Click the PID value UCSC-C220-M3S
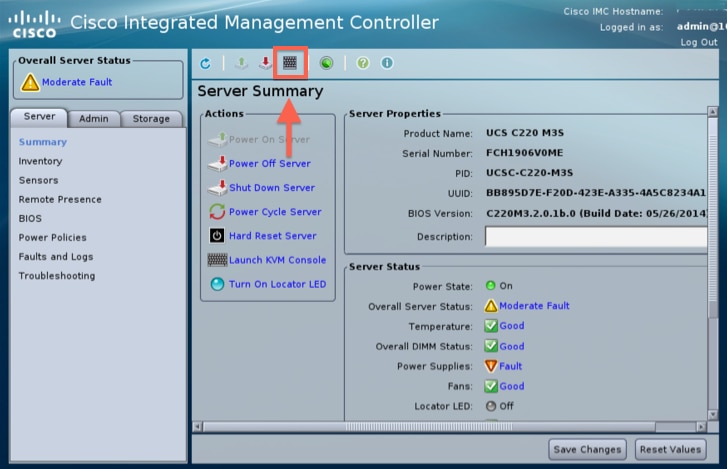Image resolution: width=727 pixels, height=469 pixels. coord(529,173)
